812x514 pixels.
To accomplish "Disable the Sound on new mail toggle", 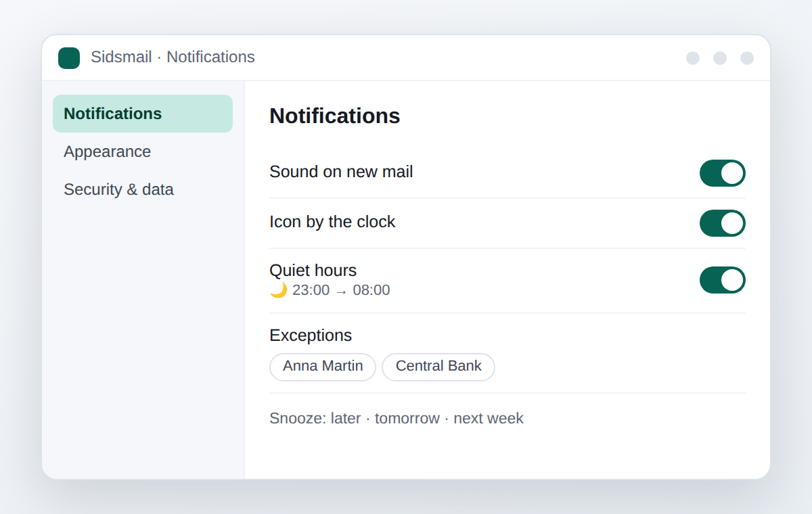I will coord(723,173).
